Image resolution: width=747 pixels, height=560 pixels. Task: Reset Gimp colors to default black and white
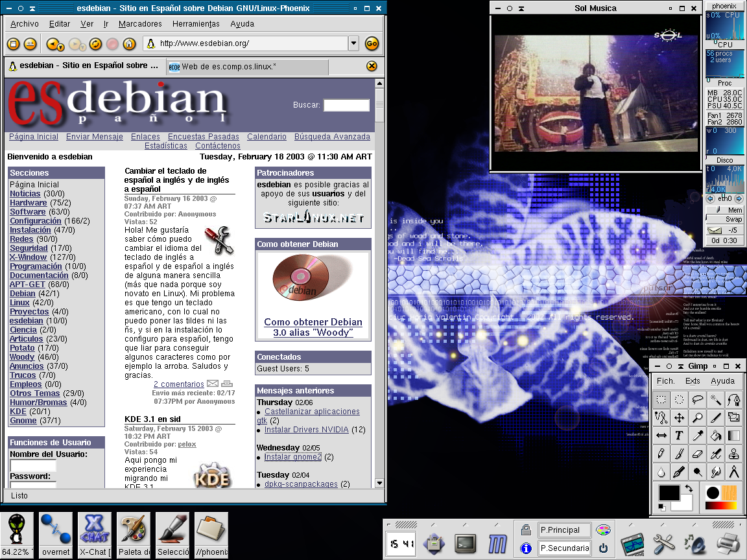coord(661,507)
